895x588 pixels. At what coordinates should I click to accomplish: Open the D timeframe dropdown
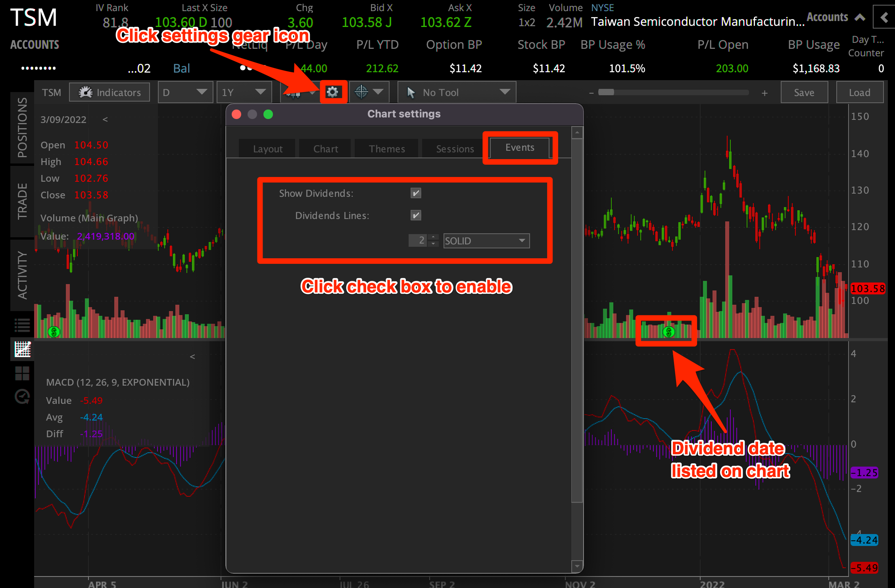(185, 92)
